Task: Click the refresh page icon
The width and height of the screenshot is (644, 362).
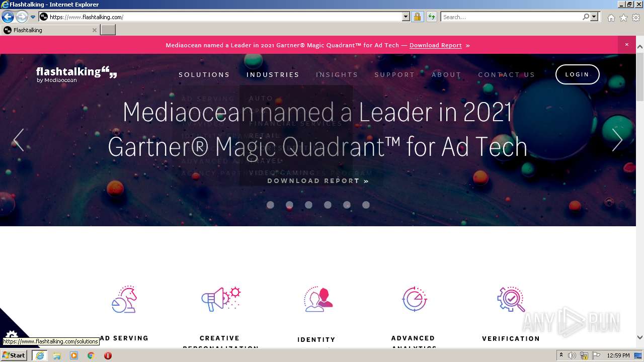Action: point(432,17)
